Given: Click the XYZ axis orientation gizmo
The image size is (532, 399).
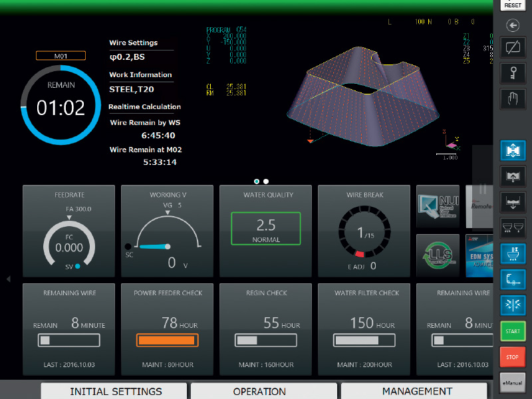Looking at the screenshot, I should click(x=452, y=141).
